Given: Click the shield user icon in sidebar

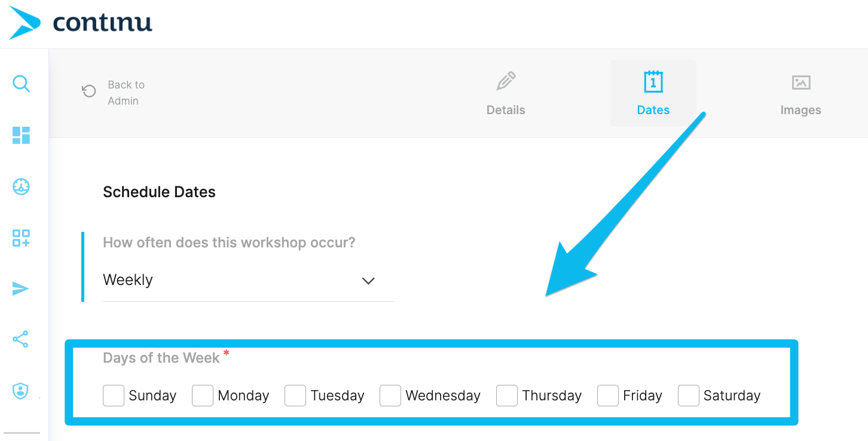Looking at the screenshot, I should pyautogui.click(x=21, y=391).
